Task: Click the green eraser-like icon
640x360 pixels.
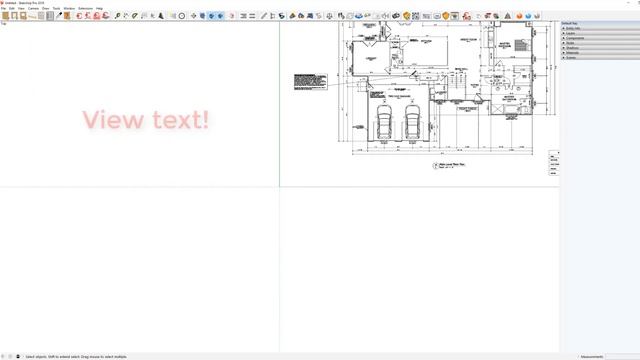Action: pos(135,16)
